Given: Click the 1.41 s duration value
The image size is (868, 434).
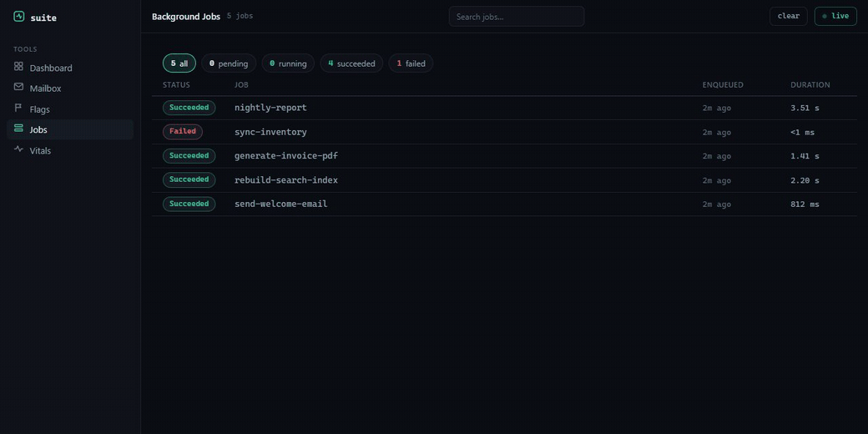Looking at the screenshot, I should (x=805, y=156).
